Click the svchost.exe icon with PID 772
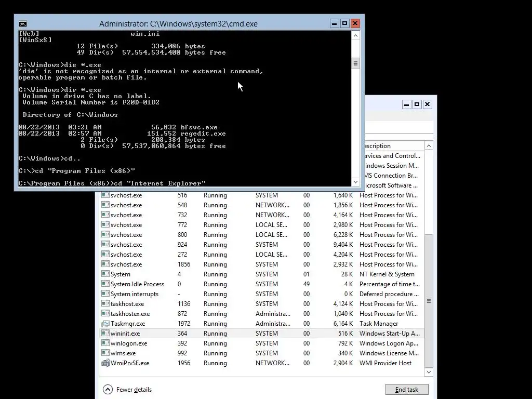Viewport: 532px width, 399px height. 105,224
